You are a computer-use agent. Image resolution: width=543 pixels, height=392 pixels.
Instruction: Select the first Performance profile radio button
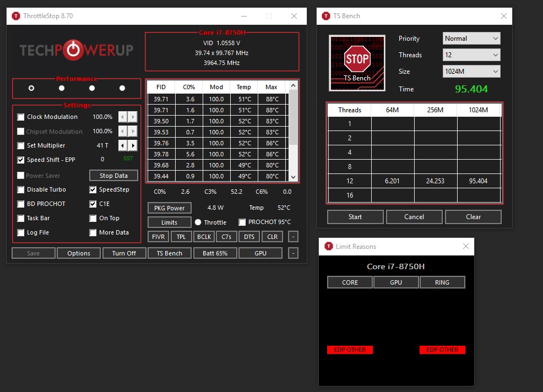pos(31,88)
